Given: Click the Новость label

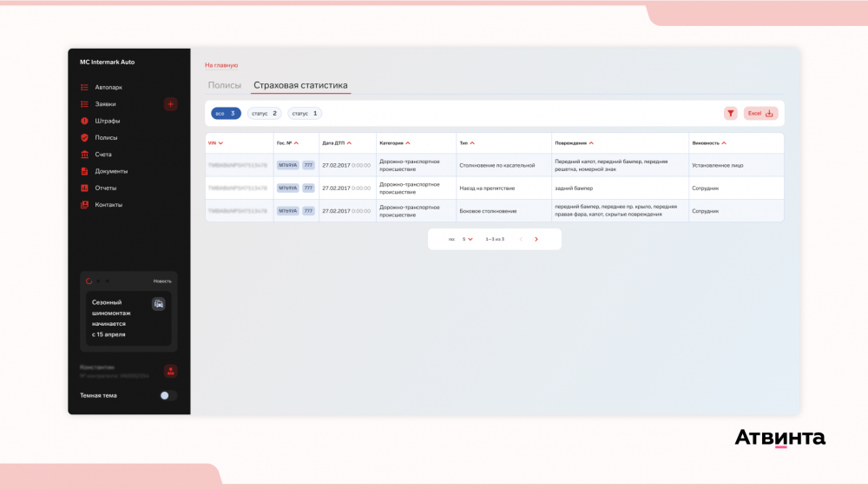Looking at the screenshot, I should pyautogui.click(x=162, y=281).
